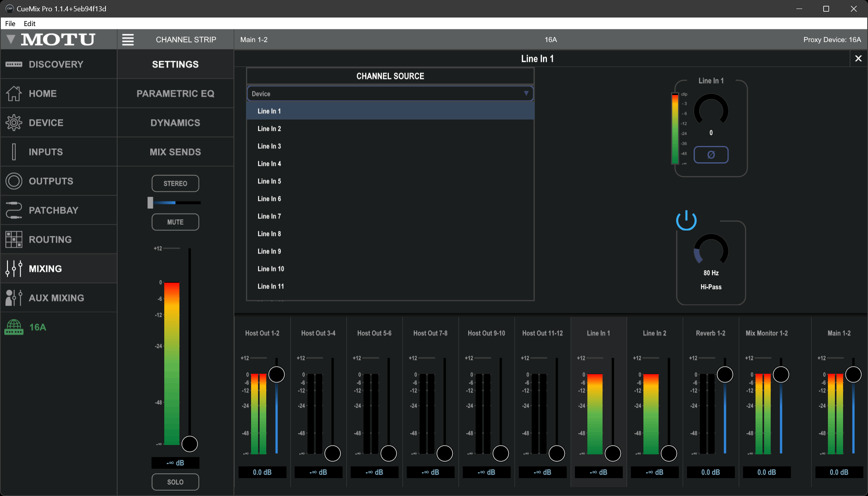Choose Line In 5 from source list
The width and height of the screenshot is (868, 496).
click(x=269, y=181)
